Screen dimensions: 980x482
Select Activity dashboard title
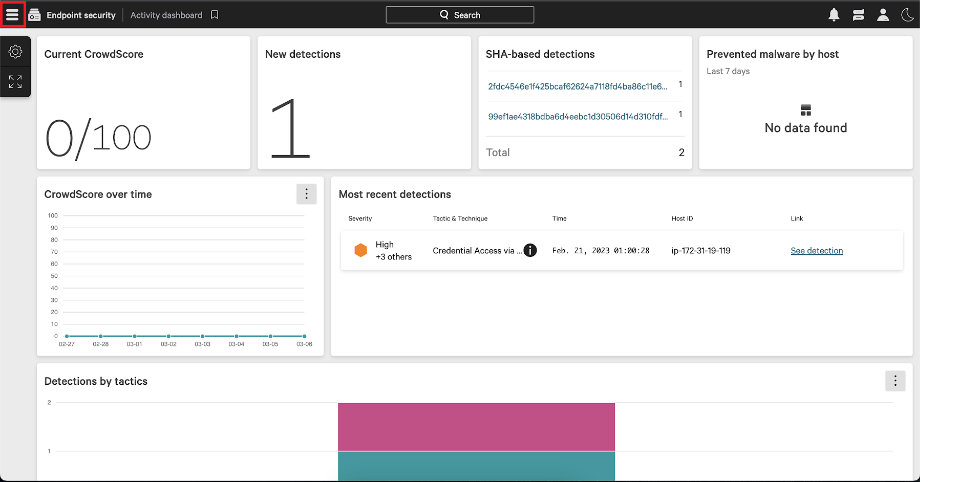pyautogui.click(x=166, y=15)
